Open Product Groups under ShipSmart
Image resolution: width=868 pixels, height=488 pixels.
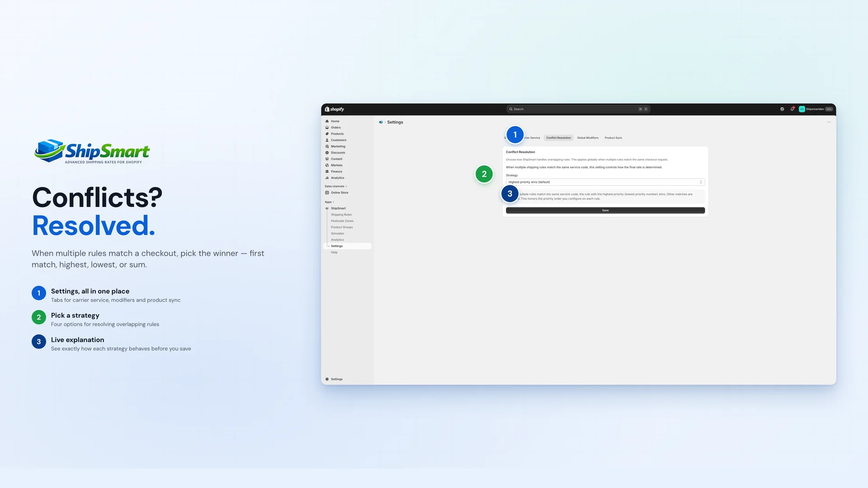tap(342, 227)
